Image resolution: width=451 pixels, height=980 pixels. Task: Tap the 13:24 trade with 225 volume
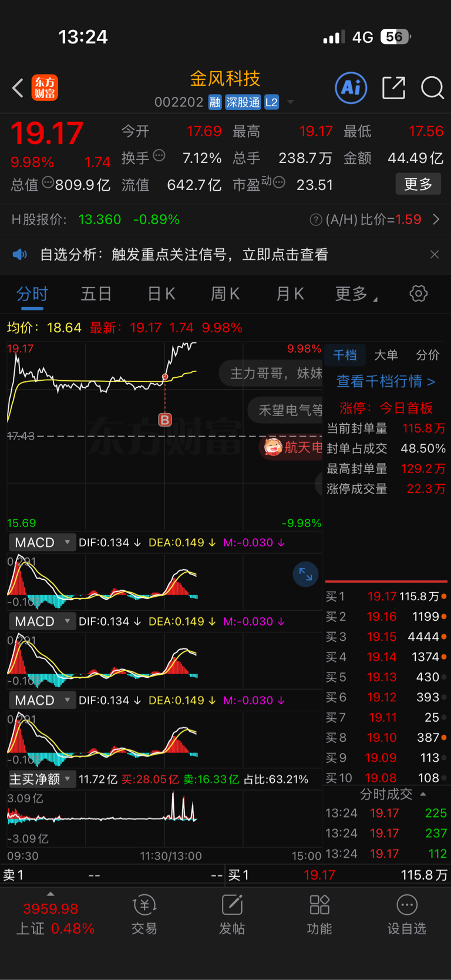[386, 813]
